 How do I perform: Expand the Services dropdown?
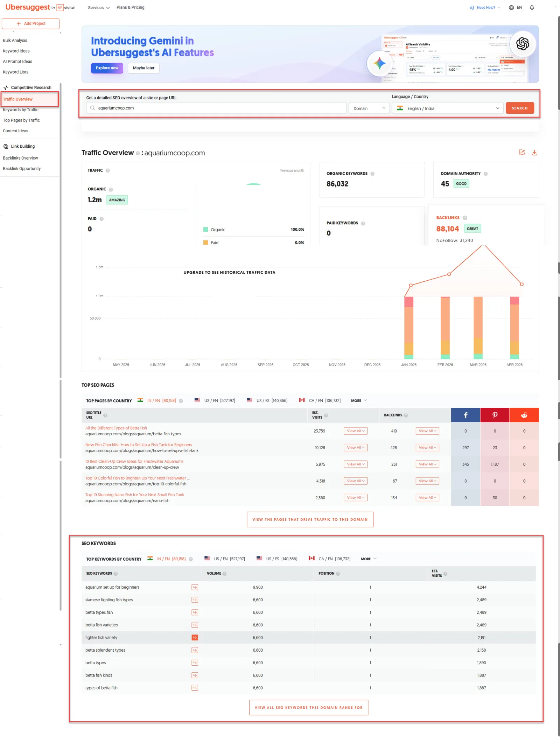tap(99, 8)
